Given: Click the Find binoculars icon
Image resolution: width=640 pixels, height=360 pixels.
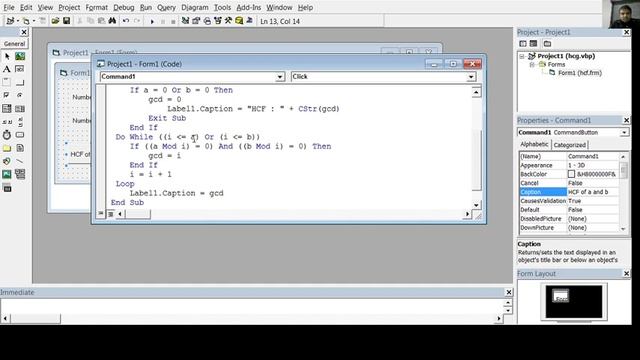Looking at the screenshot, I should pyautogui.click(x=112, y=21).
